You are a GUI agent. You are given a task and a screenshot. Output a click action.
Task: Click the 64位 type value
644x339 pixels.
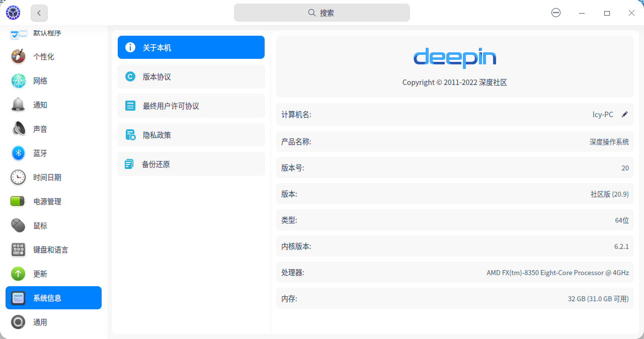622,220
